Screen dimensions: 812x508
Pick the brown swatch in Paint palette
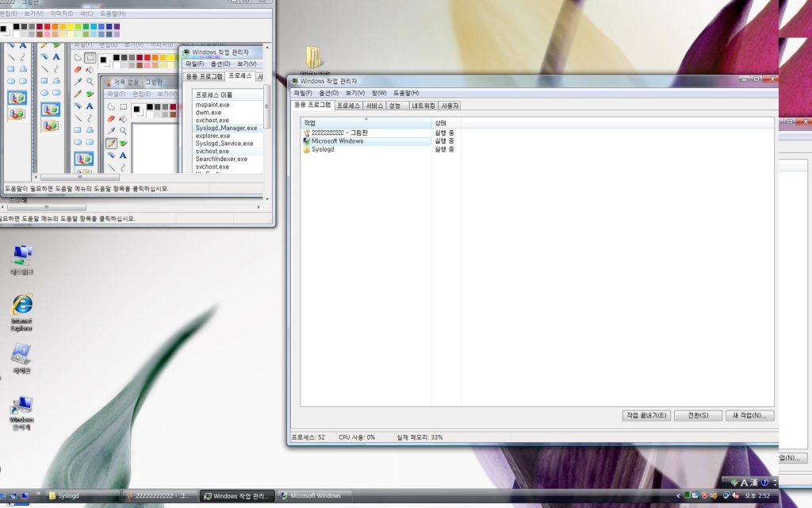tap(40, 34)
